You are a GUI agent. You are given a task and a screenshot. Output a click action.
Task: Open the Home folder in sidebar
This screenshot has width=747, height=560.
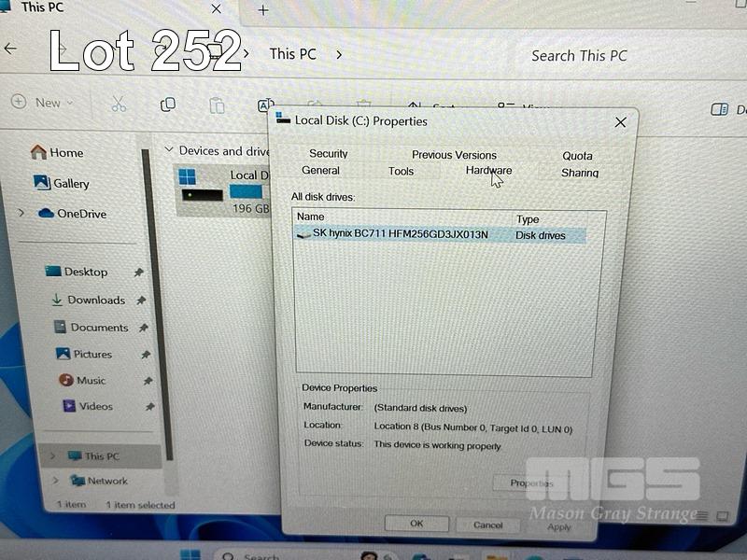click(x=57, y=152)
